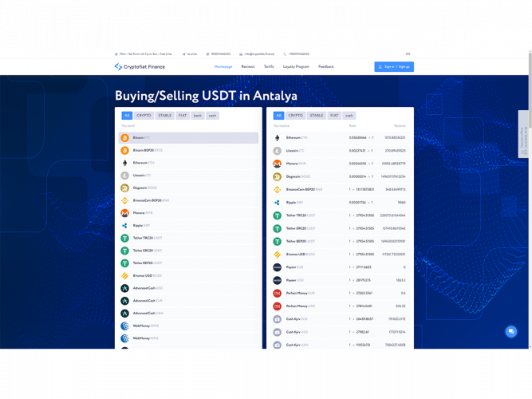Choose 'BinanceCoin BEP20' row in the receive list

tap(340, 189)
